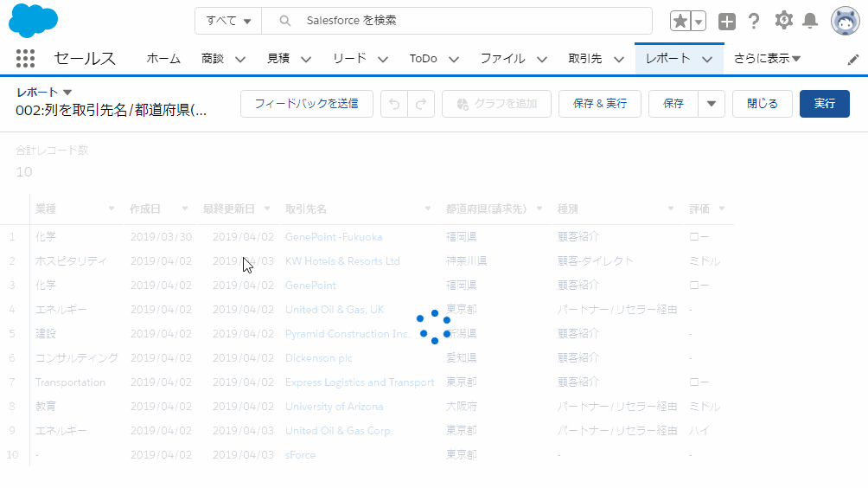Open 最終更新日 column menu arrow
Screen dimensions: 868x488
tap(267, 209)
